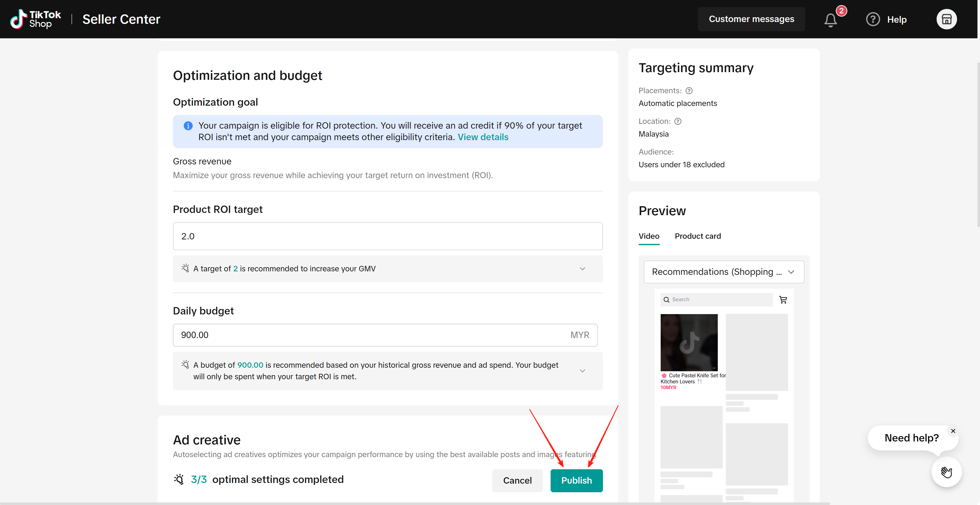Open the shop account avatar icon
Image resolution: width=980 pixels, height=505 pixels.
coord(946,19)
